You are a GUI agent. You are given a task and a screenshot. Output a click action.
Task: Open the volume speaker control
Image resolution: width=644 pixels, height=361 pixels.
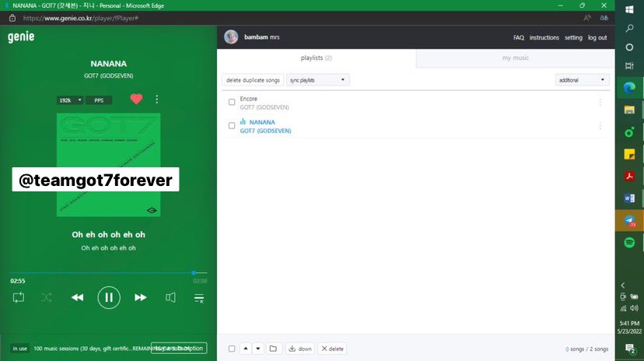tap(170, 297)
